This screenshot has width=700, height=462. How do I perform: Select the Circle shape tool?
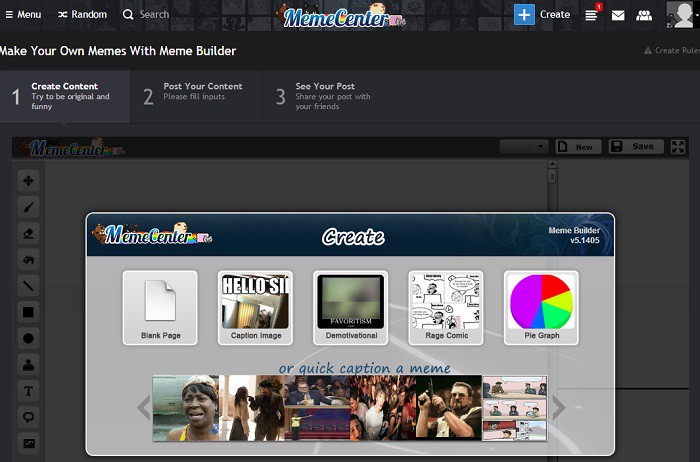(x=28, y=338)
